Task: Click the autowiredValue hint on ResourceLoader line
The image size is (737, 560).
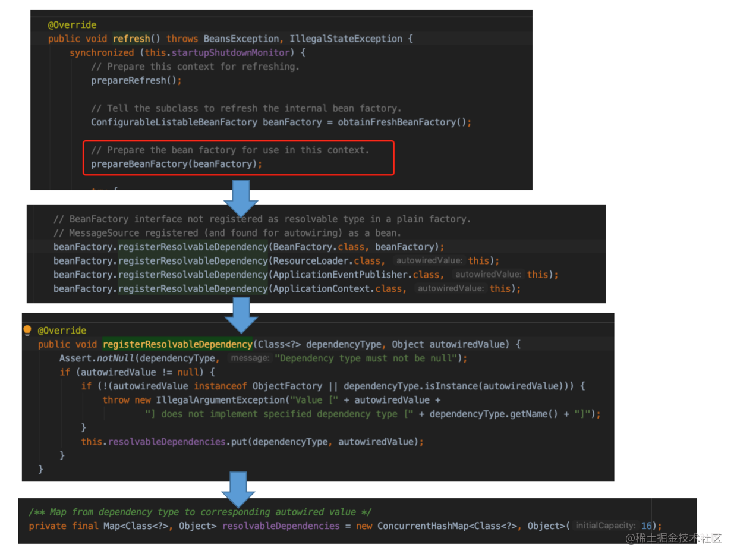Action: click(x=429, y=261)
